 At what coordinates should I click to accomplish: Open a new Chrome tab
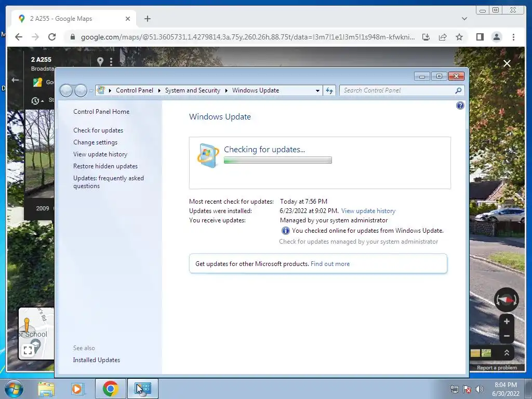tap(147, 19)
